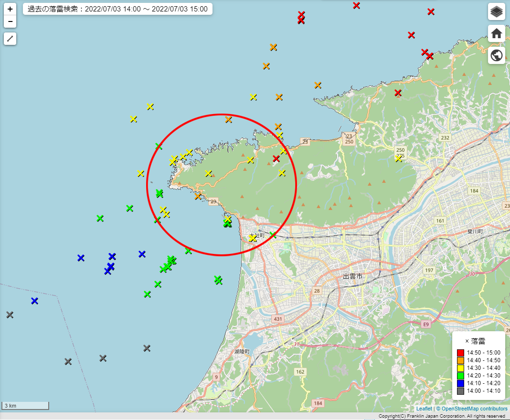Click the zoom out minus button
510x420 pixels.
(10, 21)
